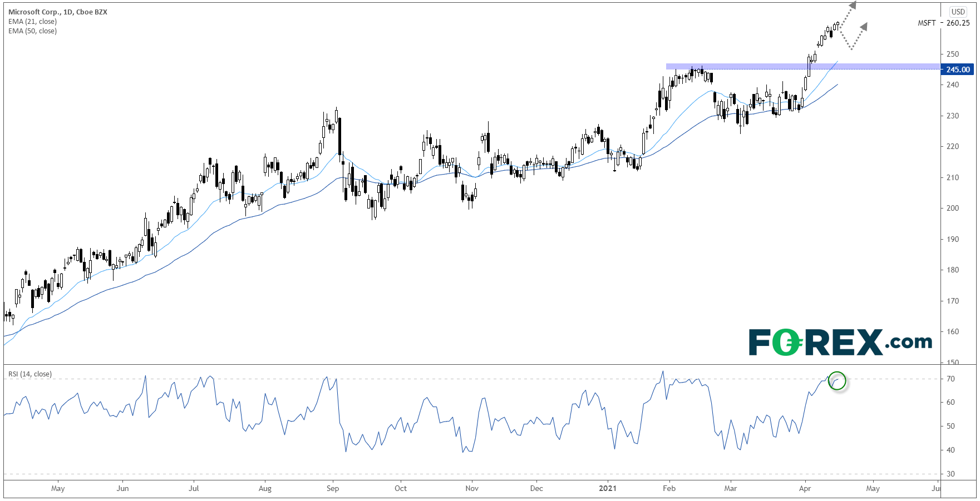Click the 'Nov' date axis label

[472, 488]
